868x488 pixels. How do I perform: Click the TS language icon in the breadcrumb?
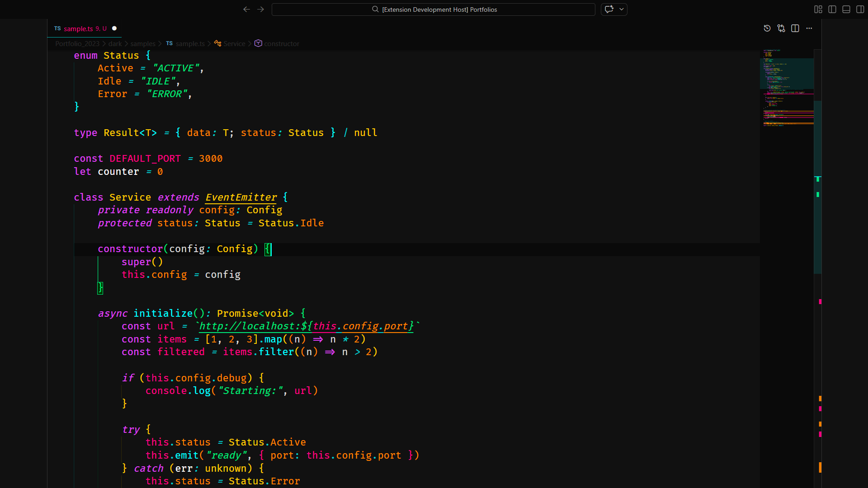(x=170, y=43)
